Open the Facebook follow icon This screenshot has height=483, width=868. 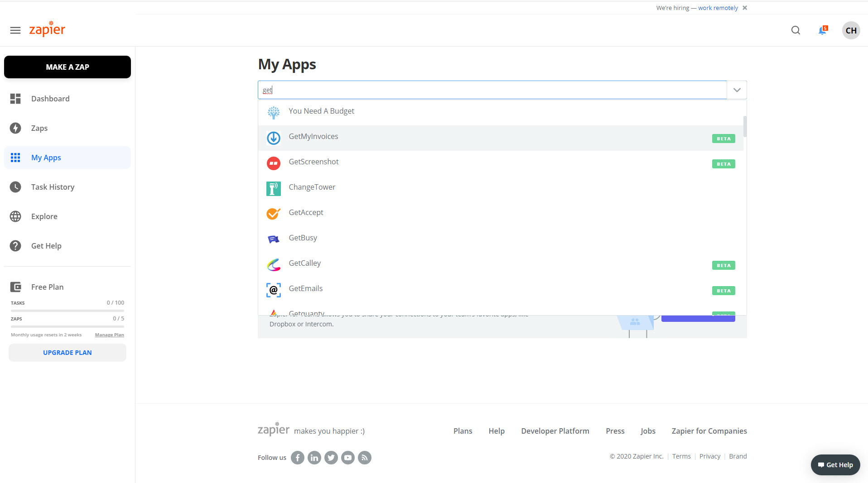(x=298, y=458)
